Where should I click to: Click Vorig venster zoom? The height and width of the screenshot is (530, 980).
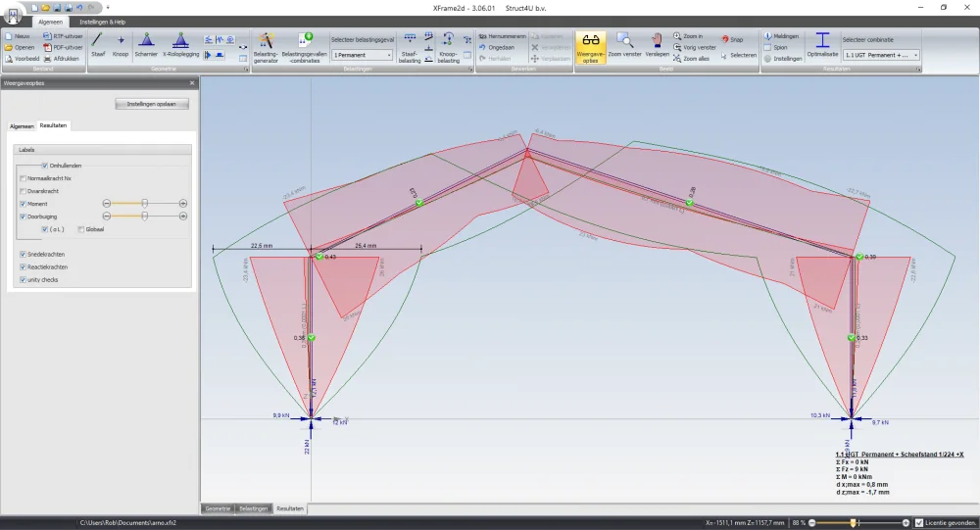coord(695,47)
